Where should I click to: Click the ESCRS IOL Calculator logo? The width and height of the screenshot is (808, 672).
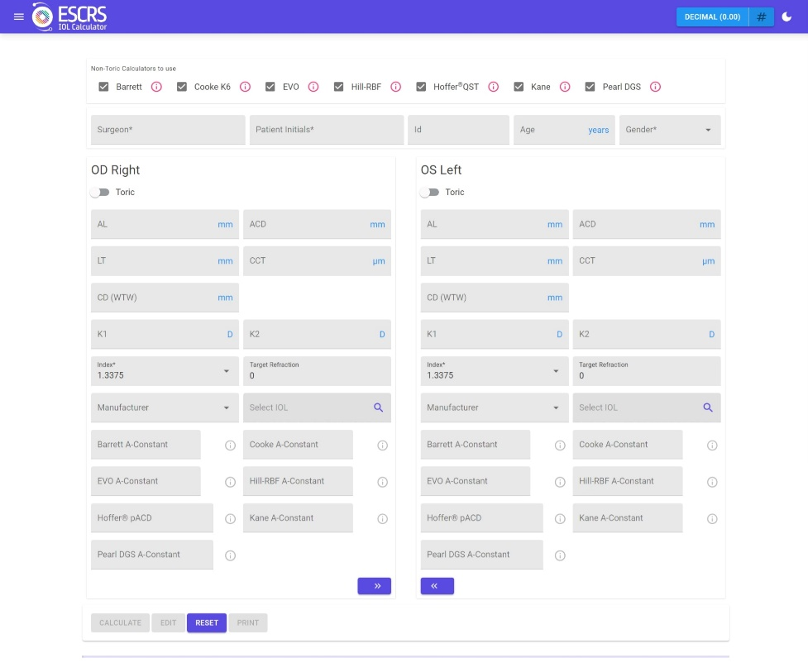coord(69,17)
